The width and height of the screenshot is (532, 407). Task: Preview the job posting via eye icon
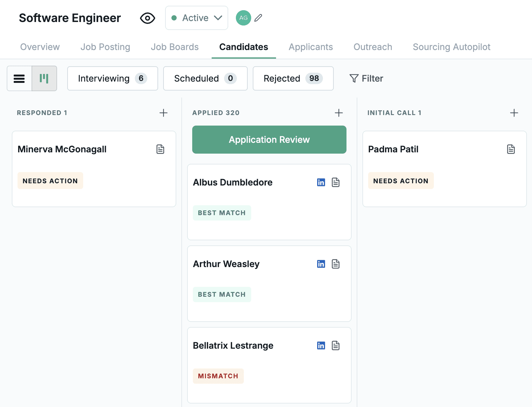coord(148,18)
